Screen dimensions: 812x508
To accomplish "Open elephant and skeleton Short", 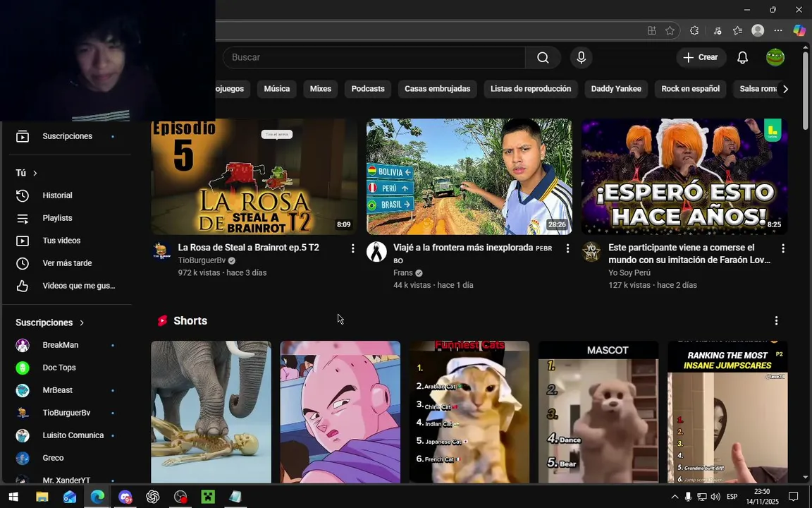I will [x=211, y=412].
